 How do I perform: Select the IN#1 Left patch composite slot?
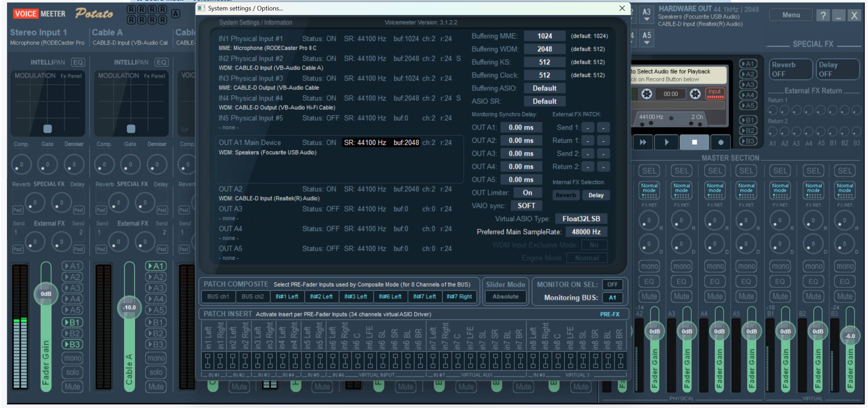pyautogui.click(x=287, y=297)
